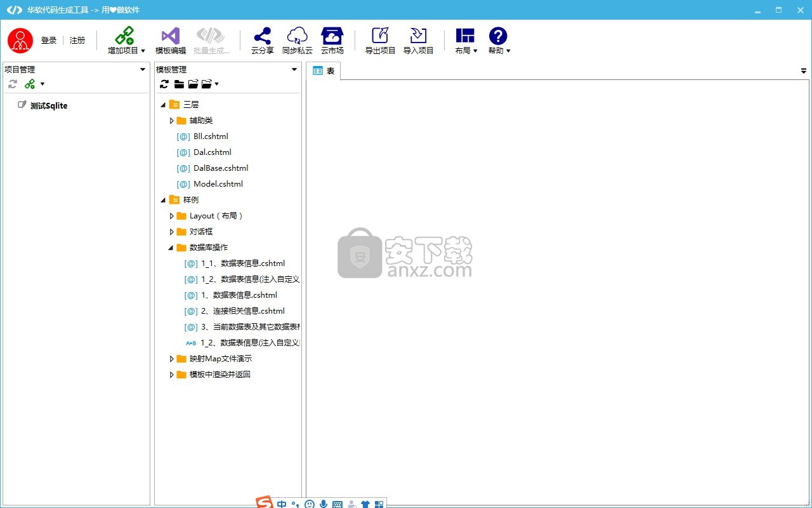Expand the 辅助类 folder
Viewport: 812px width, 508px height.
pyautogui.click(x=172, y=121)
